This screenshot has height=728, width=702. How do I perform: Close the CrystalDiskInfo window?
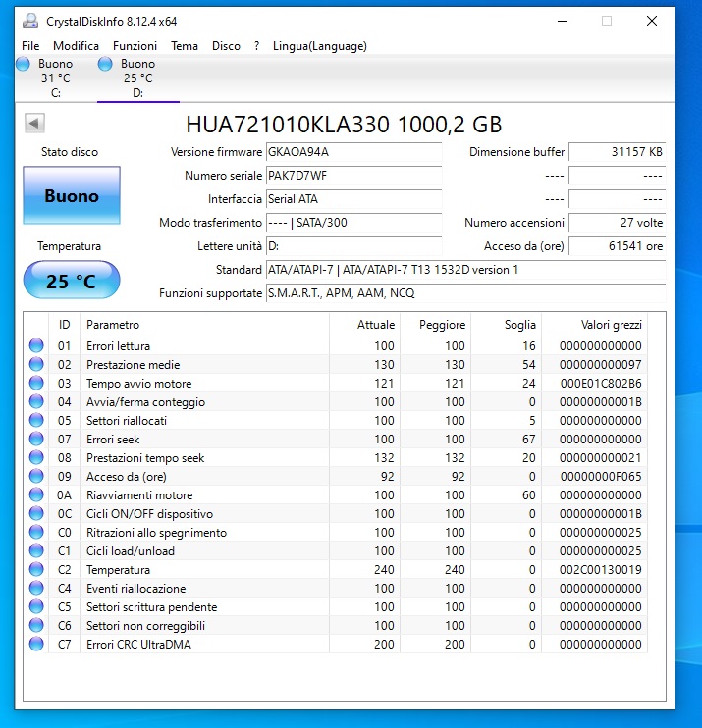652,21
